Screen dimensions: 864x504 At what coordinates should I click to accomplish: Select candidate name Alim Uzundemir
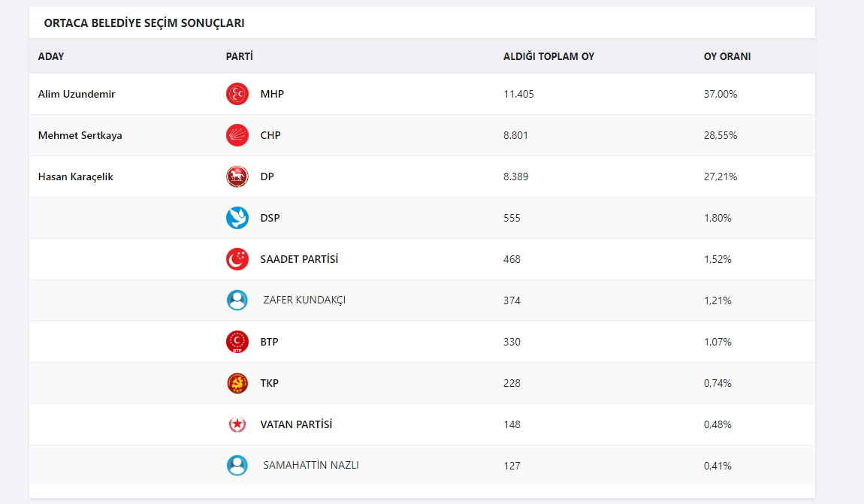click(x=77, y=94)
